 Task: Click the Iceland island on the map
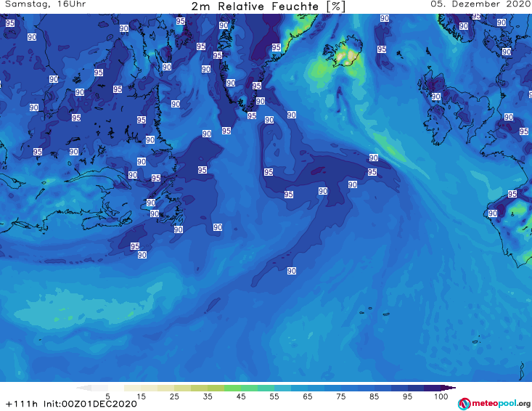coord(343,52)
